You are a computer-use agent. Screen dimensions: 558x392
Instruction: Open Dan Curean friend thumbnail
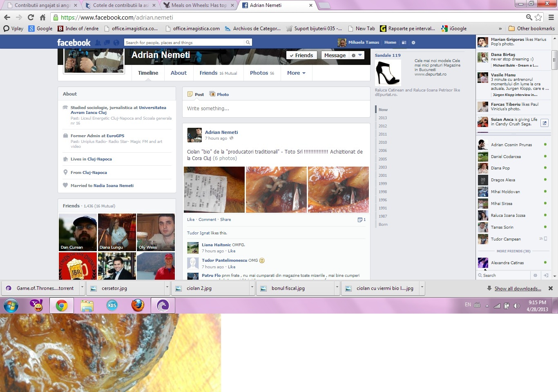(78, 232)
